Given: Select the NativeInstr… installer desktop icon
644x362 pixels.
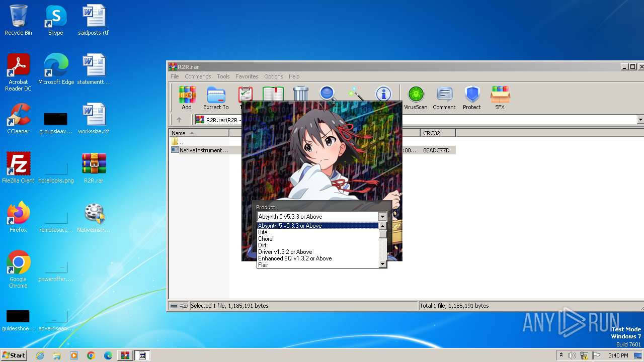Looking at the screenshot, I should tap(94, 217).
